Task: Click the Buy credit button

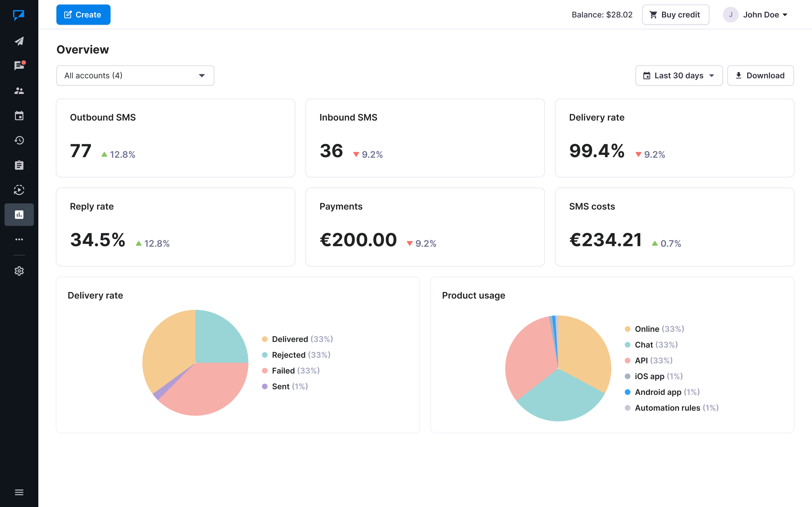Action: pos(675,15)
